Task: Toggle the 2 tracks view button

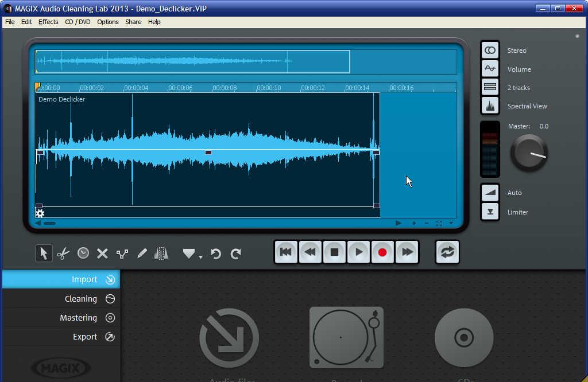Action: pyautogui.click(x=490, y=87)
